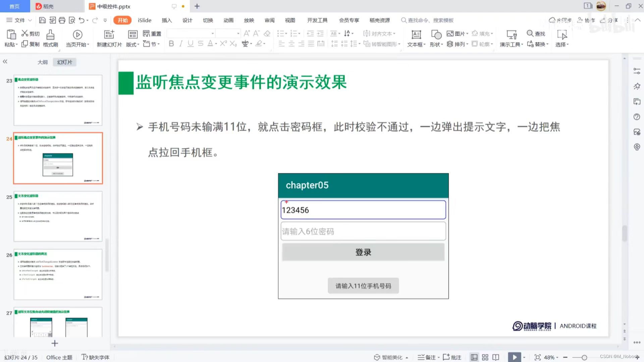The image size is (644, 362).
Task: Toggle Bold formatting button
Action: [171, 44]
